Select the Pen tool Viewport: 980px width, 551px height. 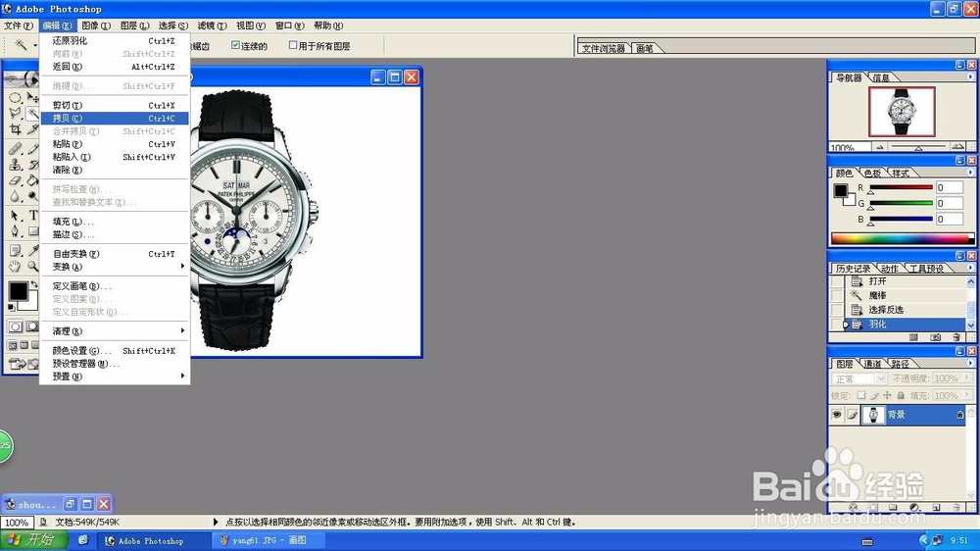pyautogui.click(x=15, y=231)
